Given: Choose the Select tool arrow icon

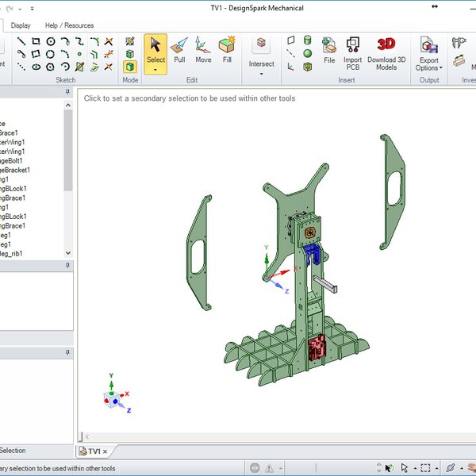Looking at the screenshot, I should pyautogui.click(x=155, y=44).
